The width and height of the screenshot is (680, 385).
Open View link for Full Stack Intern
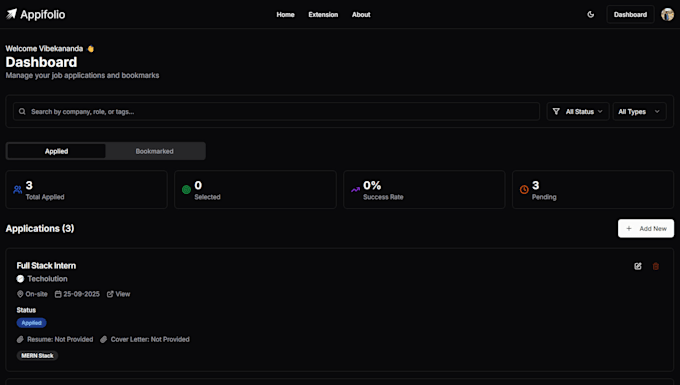click(x=118, y=294)
